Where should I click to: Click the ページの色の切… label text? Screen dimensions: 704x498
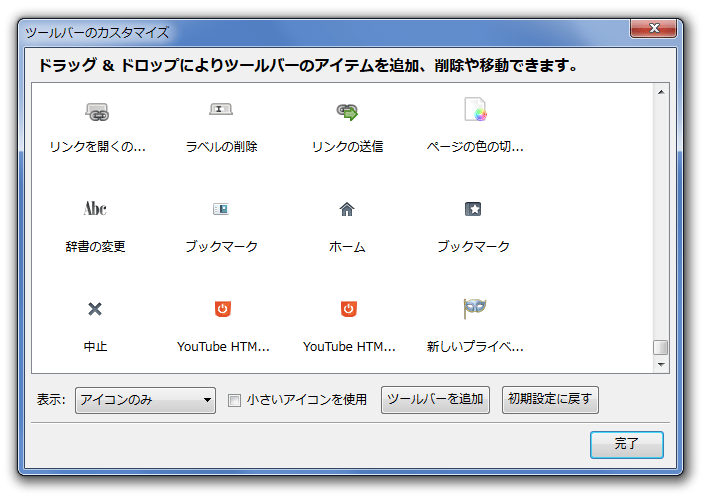coord(475,147)
